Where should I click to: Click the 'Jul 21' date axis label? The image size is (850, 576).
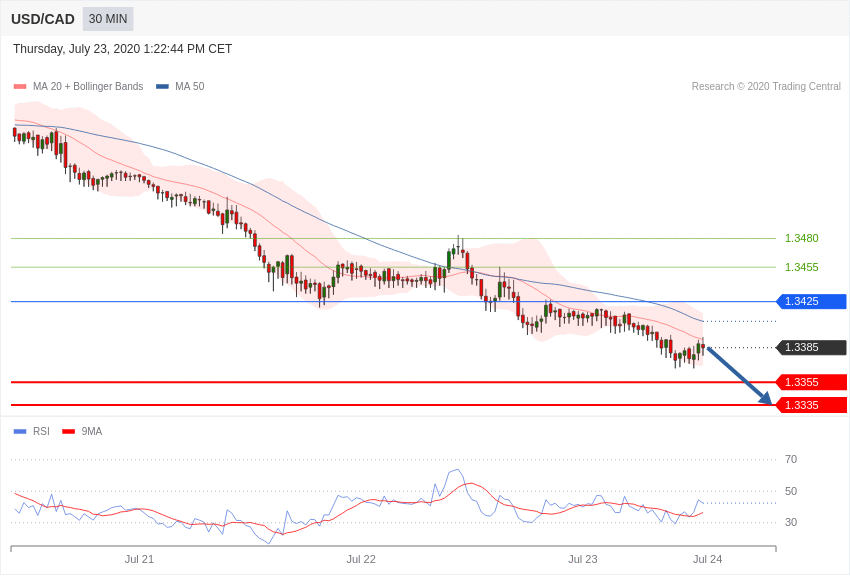tap(139, 559)
